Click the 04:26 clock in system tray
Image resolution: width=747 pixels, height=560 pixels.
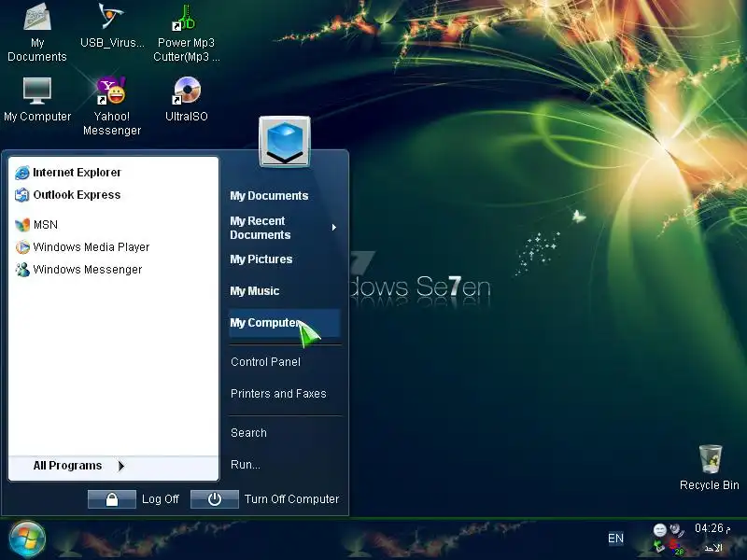[712, 528]
